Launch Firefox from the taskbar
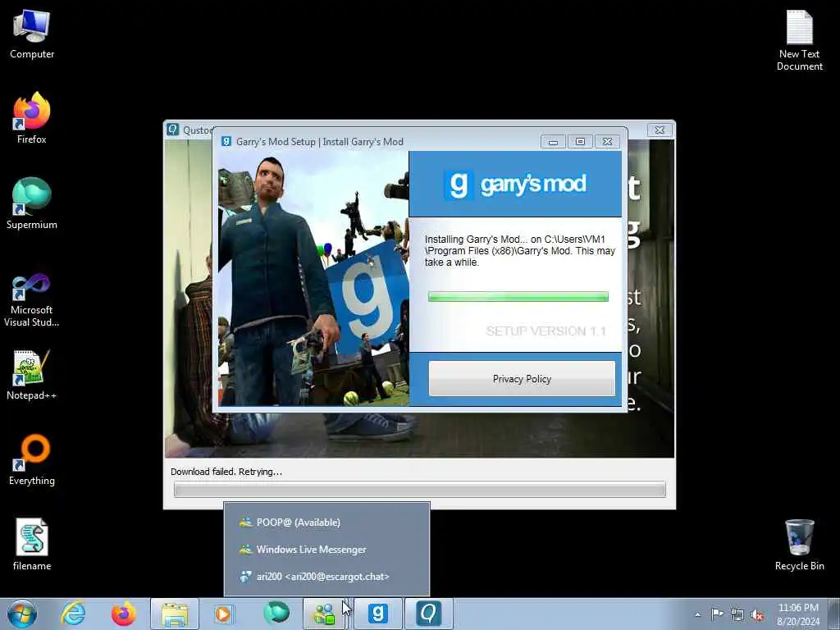The height and width of the screenshot is (630, 840). click(x=124, y=614)
